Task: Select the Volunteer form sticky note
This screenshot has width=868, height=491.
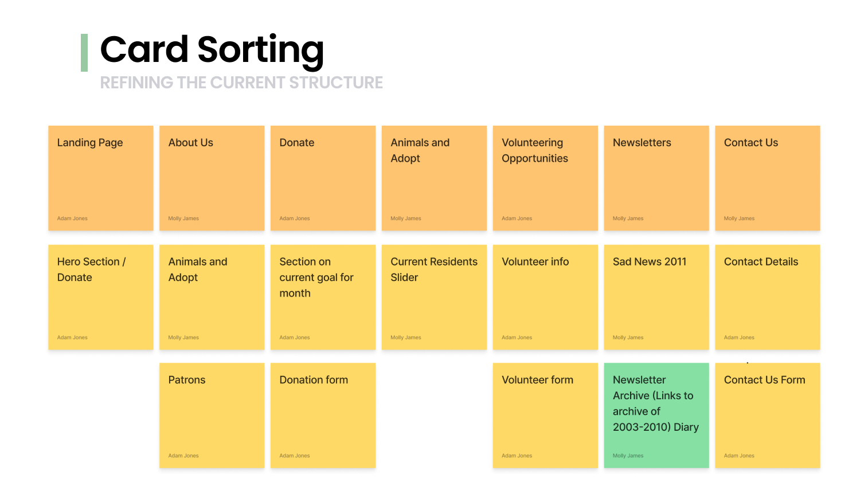Action: click(x=545, y=415)
